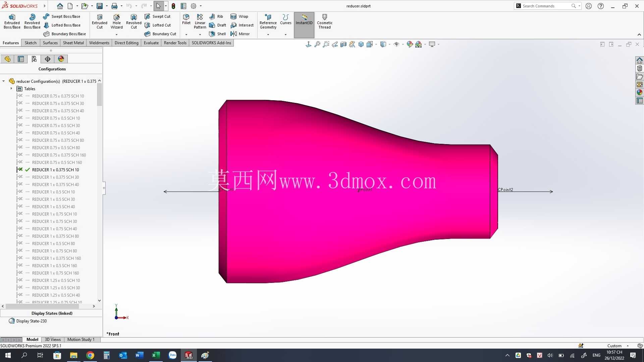Viewport: 644px width, 362px height.
Task: Click the Home toolbar button
Action: (x=60, y=6)
